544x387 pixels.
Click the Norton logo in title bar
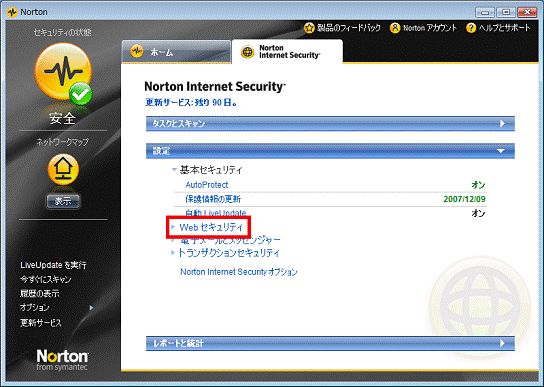coord(12,12)
